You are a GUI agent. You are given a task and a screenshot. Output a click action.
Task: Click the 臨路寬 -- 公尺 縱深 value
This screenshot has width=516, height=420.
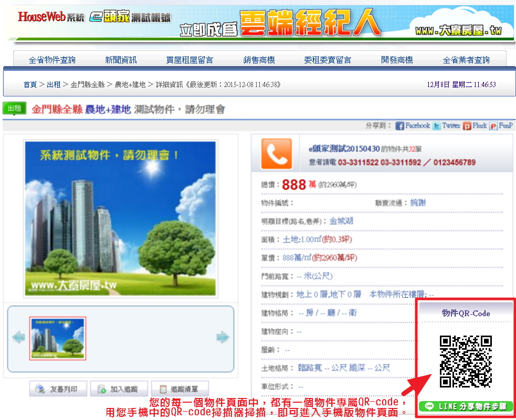344,368
